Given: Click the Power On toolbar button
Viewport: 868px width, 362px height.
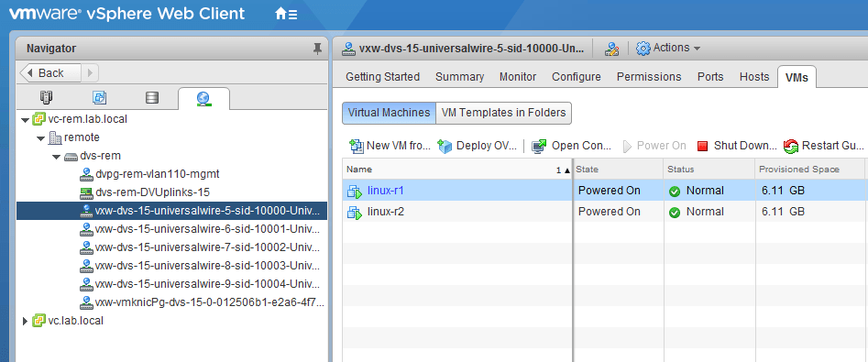Looking at the screenshot, I should click(654, 146).
